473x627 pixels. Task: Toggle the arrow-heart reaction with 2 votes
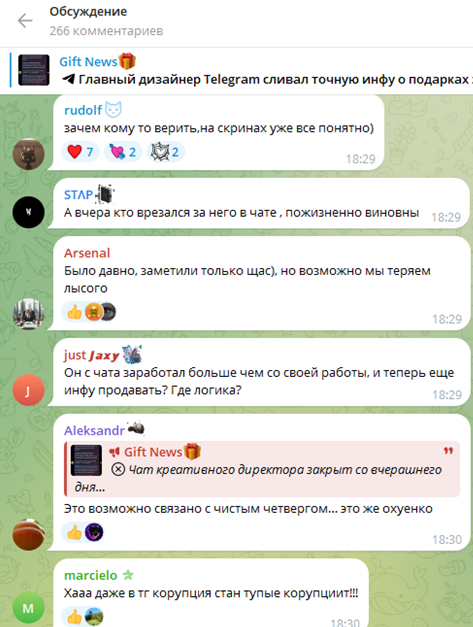pyautogui.click(x=123, y=152)
